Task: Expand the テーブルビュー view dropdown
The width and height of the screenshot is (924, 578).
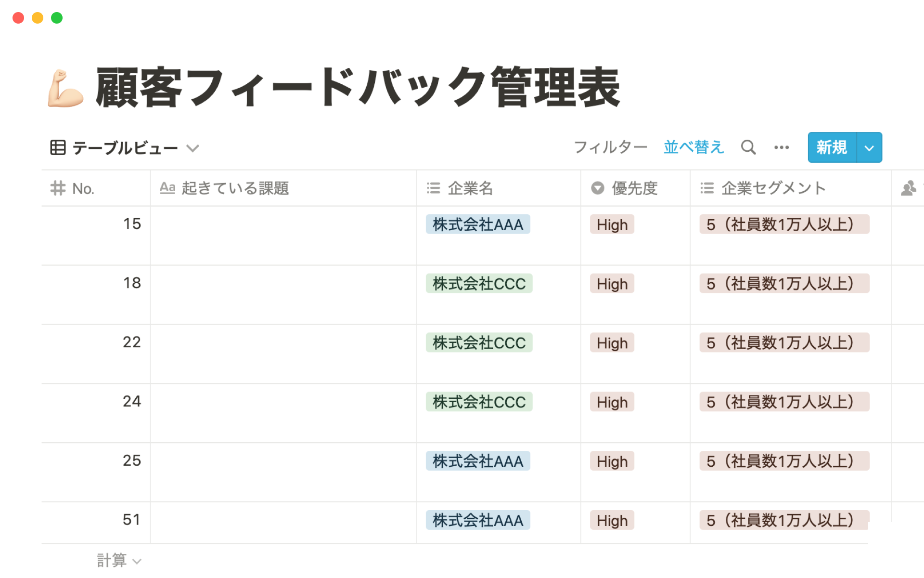Action: click(193, 148)
